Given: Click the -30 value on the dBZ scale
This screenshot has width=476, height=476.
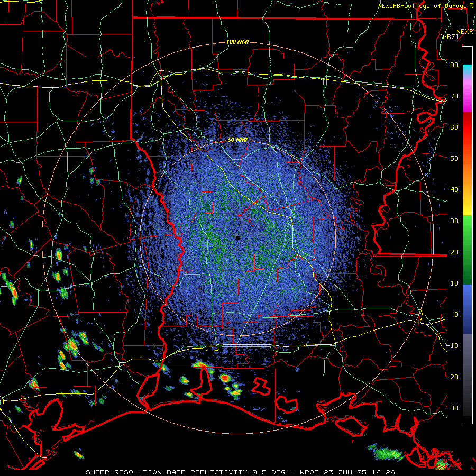Looking at the screenshot, I should coord(452,408).
